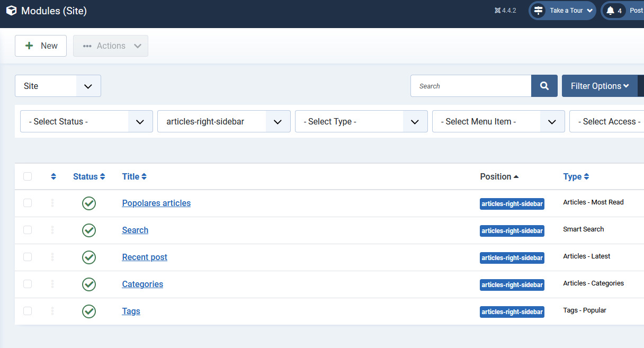Click the articles-right-sidebar badge for Tags
This screenshot has height=348, width=644.
[x=512, y=312]
